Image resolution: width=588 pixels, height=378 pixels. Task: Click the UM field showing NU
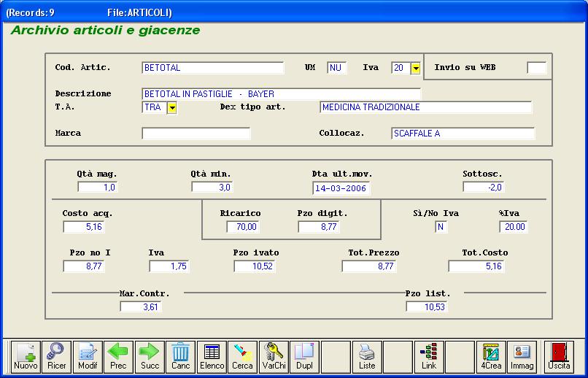(337, 68)
